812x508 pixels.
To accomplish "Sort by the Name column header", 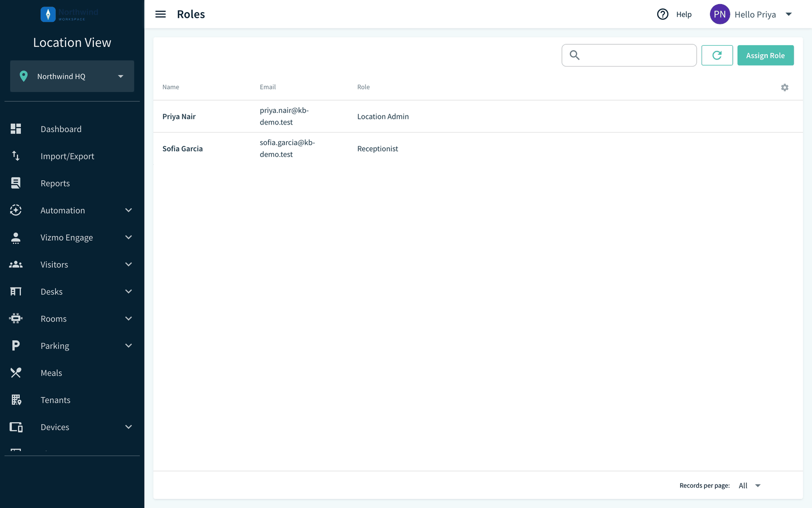I will pos(171,87).
